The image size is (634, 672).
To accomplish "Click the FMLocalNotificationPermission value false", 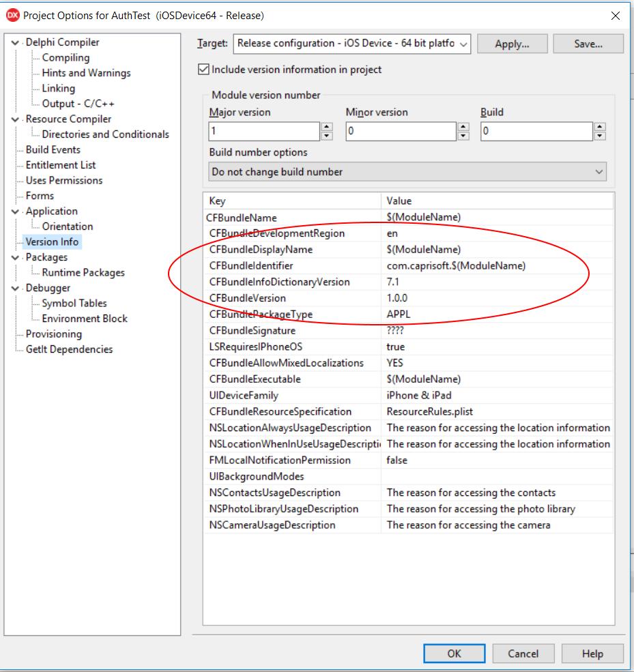I will (x=397, y=461).
